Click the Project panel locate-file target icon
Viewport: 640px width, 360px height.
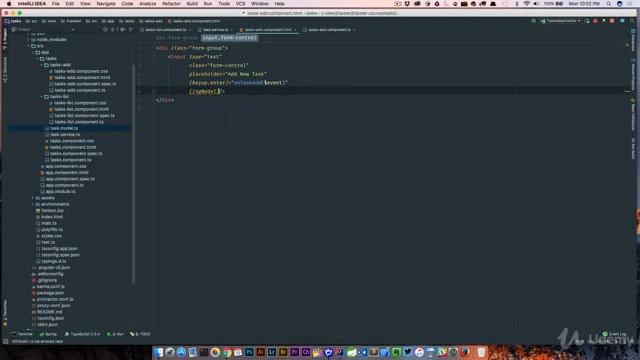pos(105,29)
